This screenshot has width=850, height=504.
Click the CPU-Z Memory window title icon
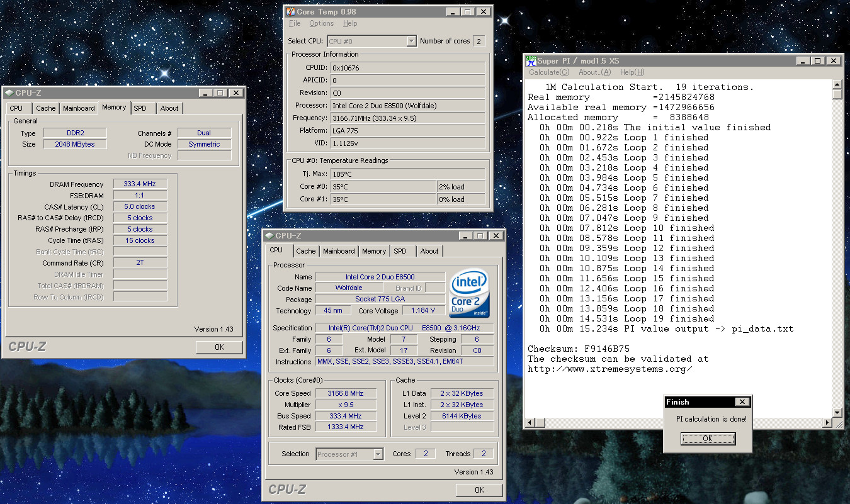pyautogui.click(x=8, y=93)
